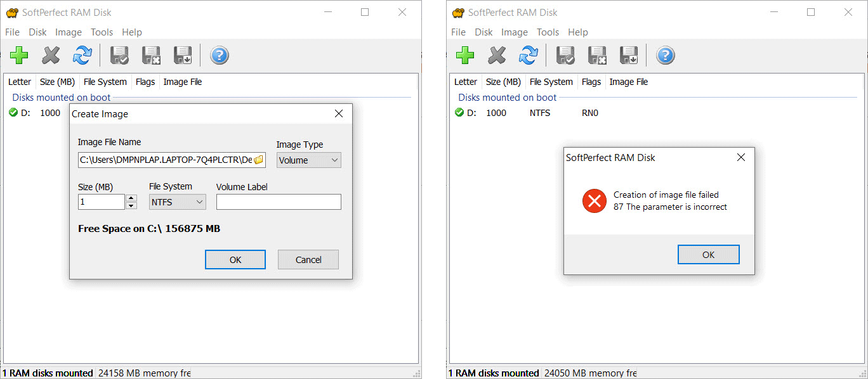Close the Create Image dialog
Image resolution: width=868 pixels, height=379 pixels.
coord(339,114)
